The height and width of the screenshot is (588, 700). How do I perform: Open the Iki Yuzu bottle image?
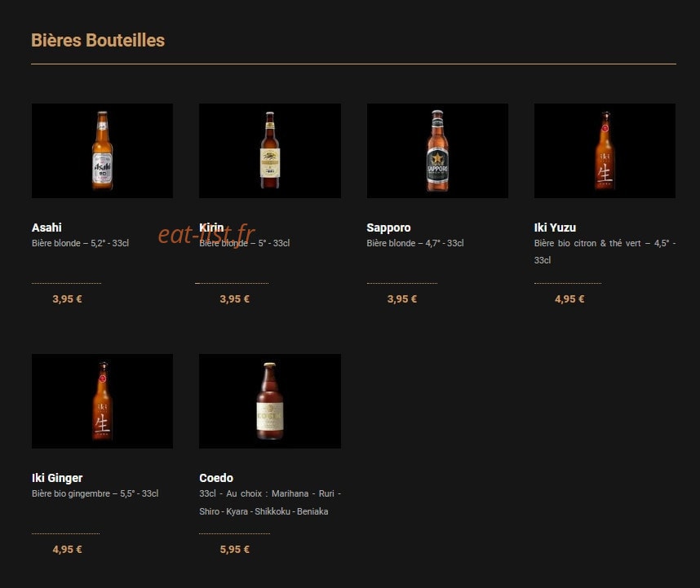pyautogui.click(x=605, y=151)
